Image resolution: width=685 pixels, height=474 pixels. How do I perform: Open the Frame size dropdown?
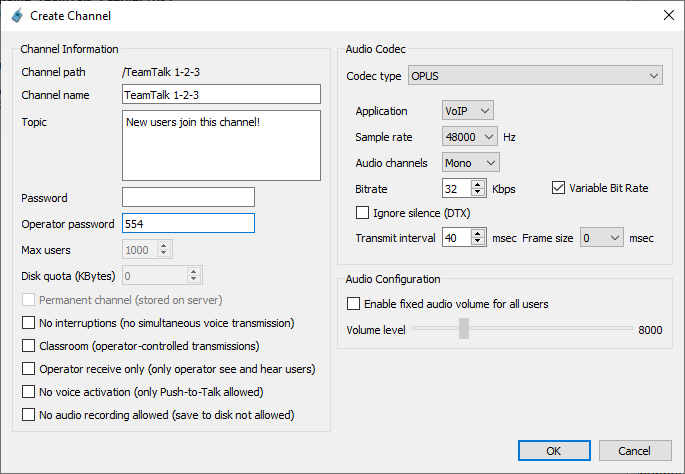click(x=602, y=238)
